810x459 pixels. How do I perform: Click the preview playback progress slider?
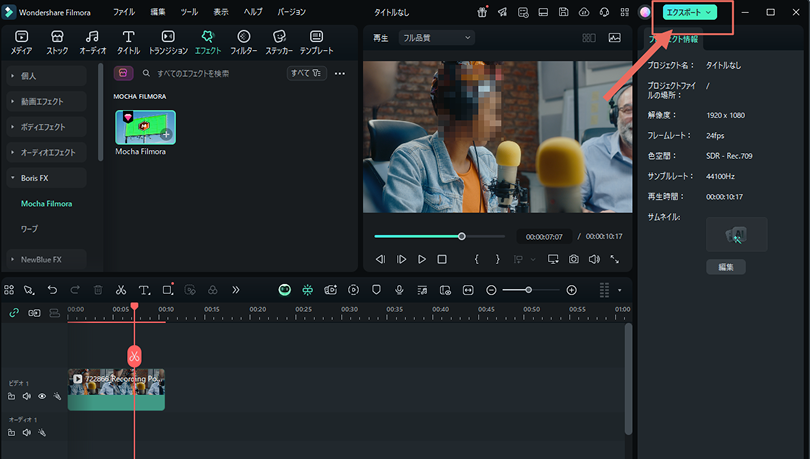point(440,236)
